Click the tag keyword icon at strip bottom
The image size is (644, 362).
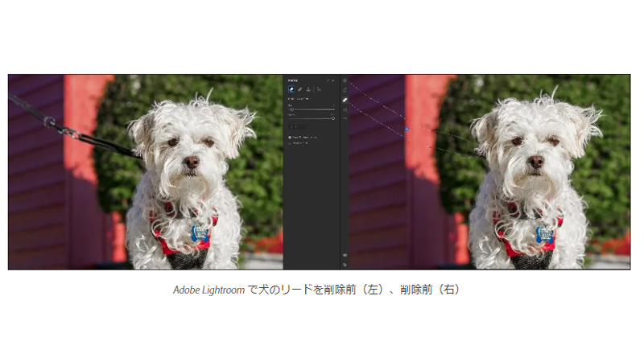345,265
